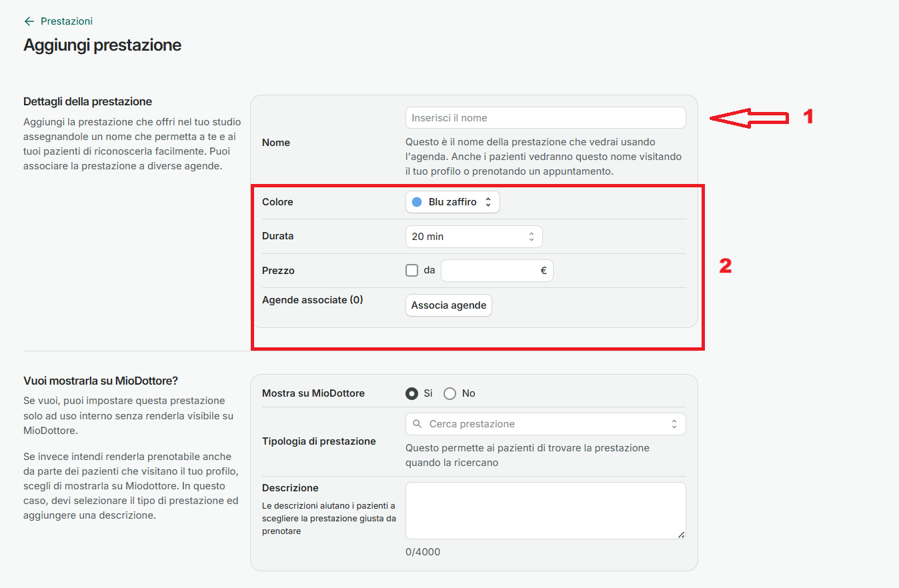899x588 pixels.
Task: Select the Sì radio button
Action: 412,393
